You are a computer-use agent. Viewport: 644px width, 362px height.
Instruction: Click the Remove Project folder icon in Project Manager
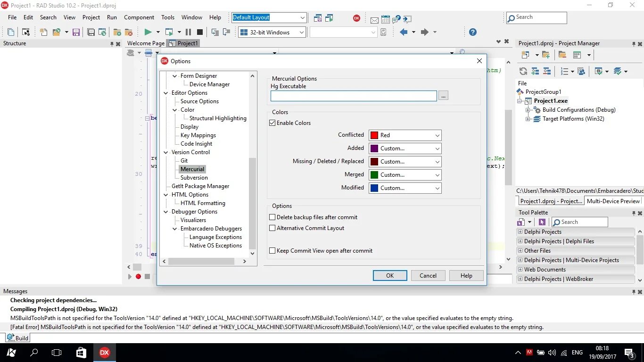562,55
